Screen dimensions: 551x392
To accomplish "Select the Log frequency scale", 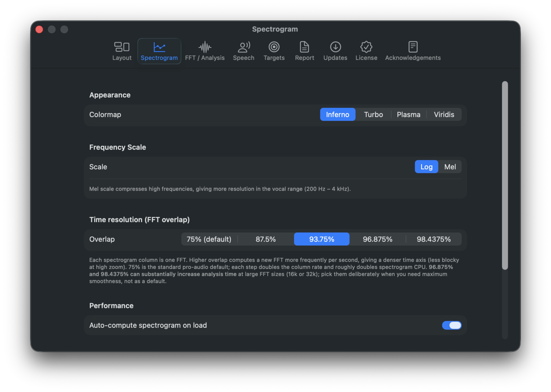I will [x=427, y=167].
